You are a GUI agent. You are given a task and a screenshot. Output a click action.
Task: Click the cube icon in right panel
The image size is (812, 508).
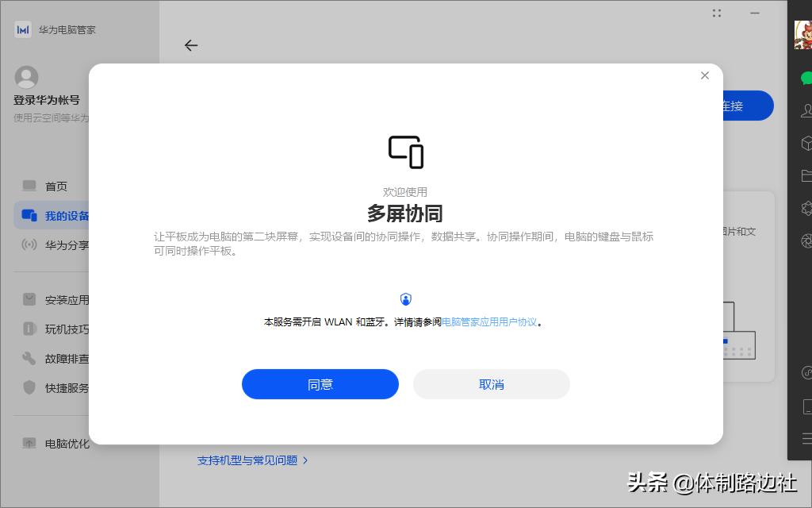pos(806,143)
